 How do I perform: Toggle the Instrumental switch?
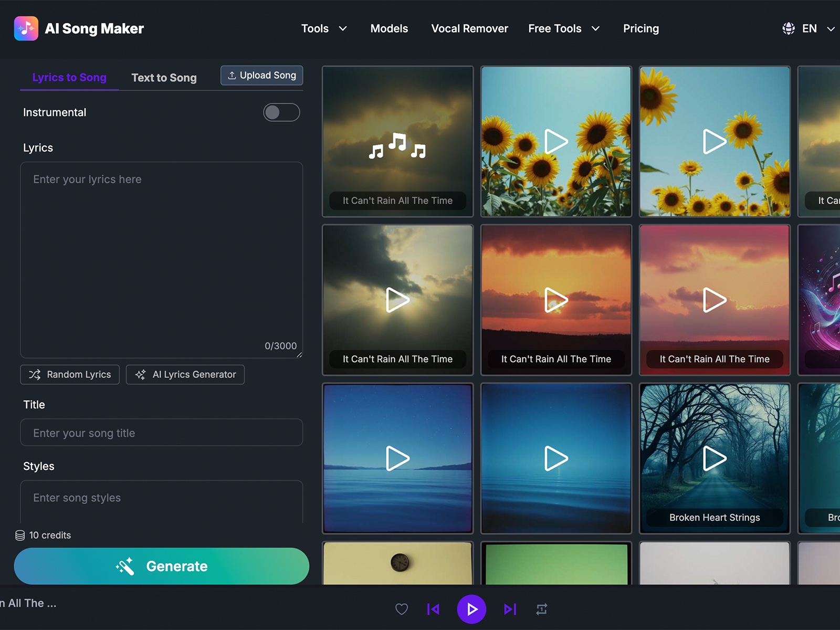coord(281,112)
